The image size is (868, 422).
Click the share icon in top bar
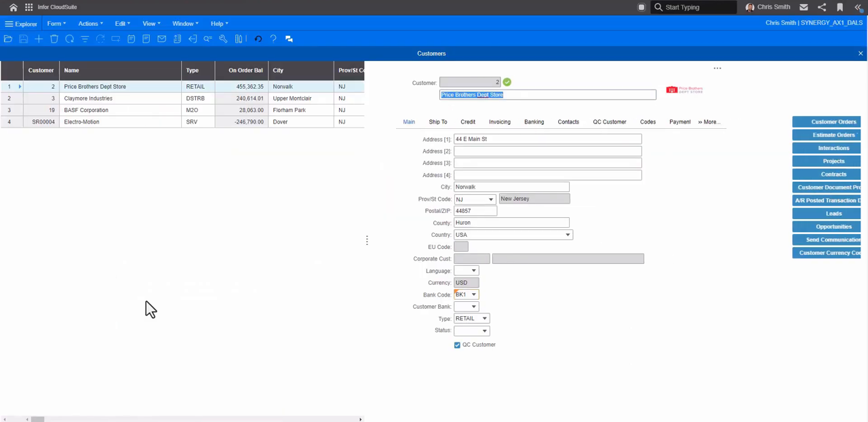[x=822, y=7]
